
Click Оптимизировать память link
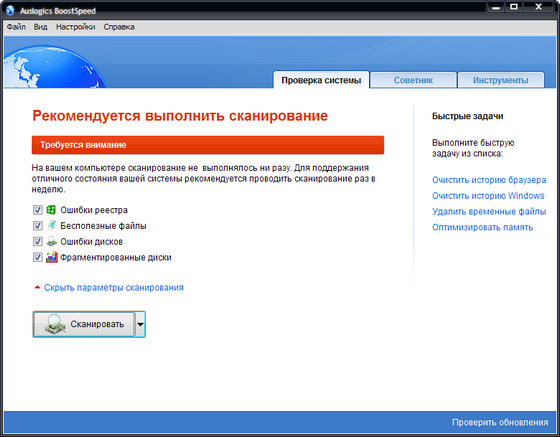(x=482, y=227)
